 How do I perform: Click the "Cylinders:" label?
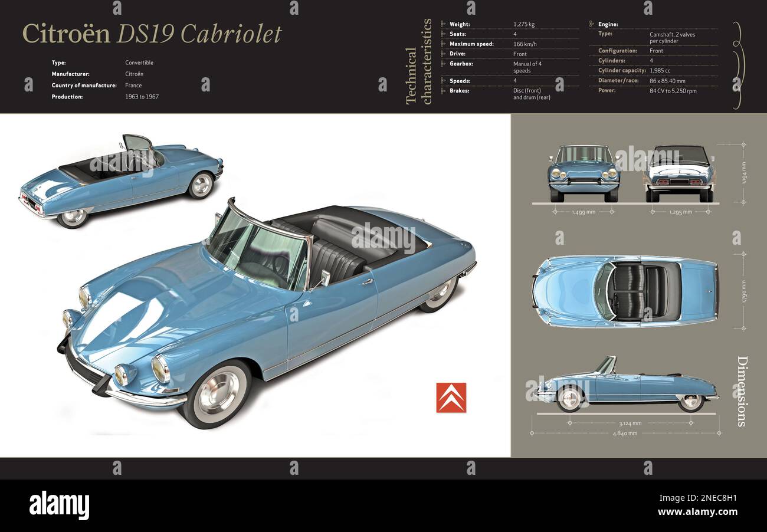(611, 61)
